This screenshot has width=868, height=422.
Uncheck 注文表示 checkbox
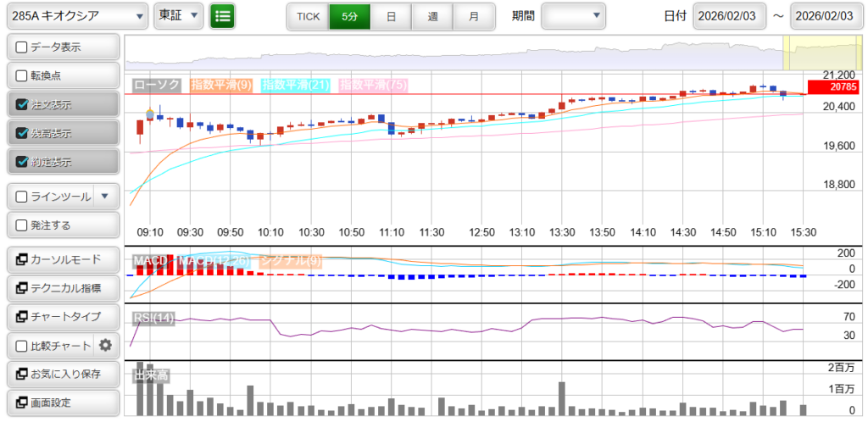pos(22,105)
